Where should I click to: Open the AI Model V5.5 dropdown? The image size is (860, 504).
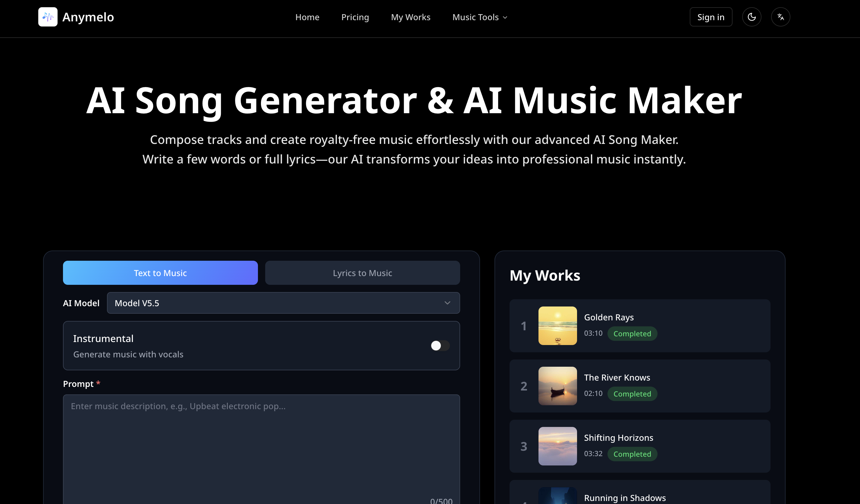click(283, 303)
